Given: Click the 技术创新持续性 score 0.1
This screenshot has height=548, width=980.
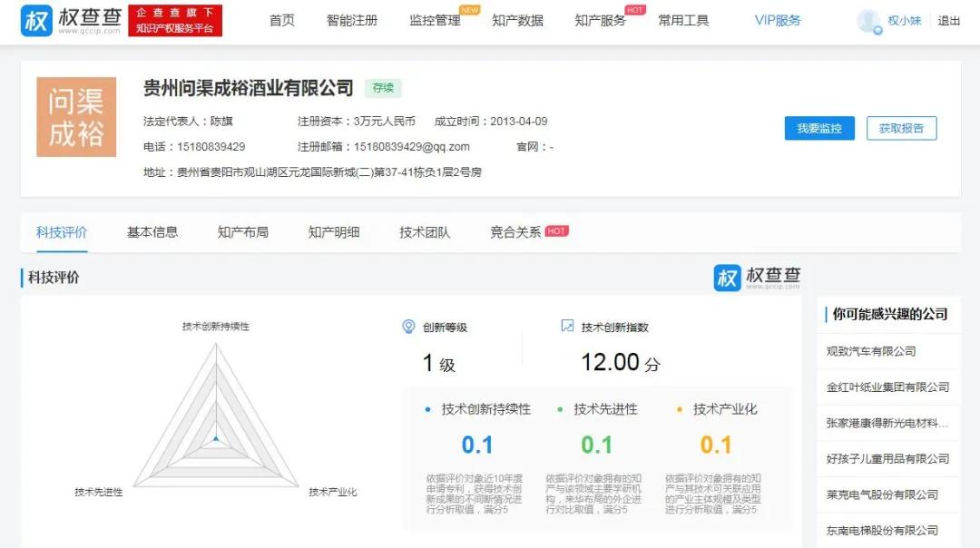Looking at the screenshot, I should (477, 445).
